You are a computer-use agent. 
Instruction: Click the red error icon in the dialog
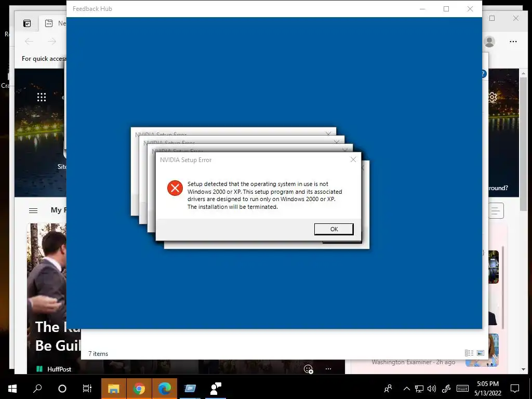point(175,188)
